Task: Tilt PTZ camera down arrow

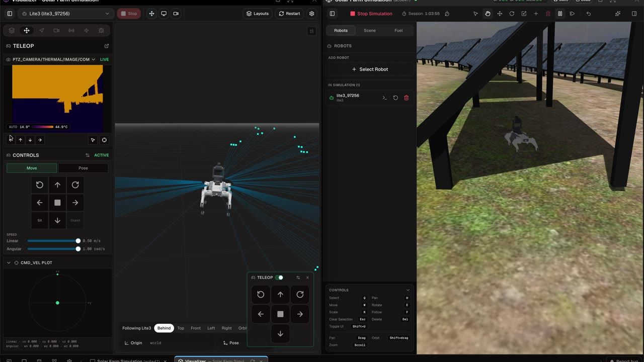Action: click(x=30, y=140)
